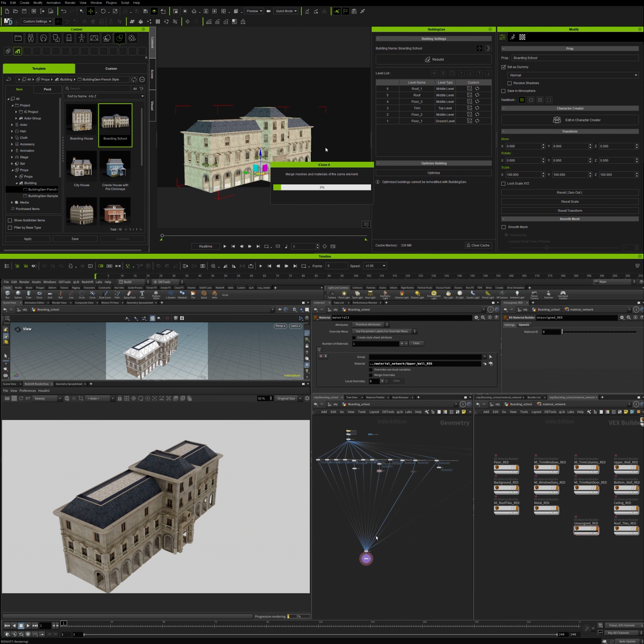Click the Rotate tool icon in iClone toolbar
This screenshot has width=644, height=644.
pyautogui.click(x=103, y=11)
